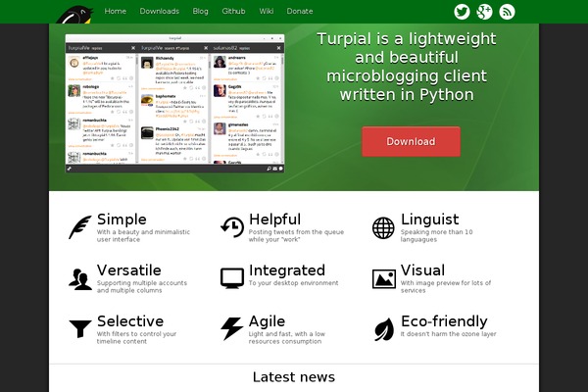
Task: Click 'Supporting multiple accounts' description text
Action: pos(142,286)
